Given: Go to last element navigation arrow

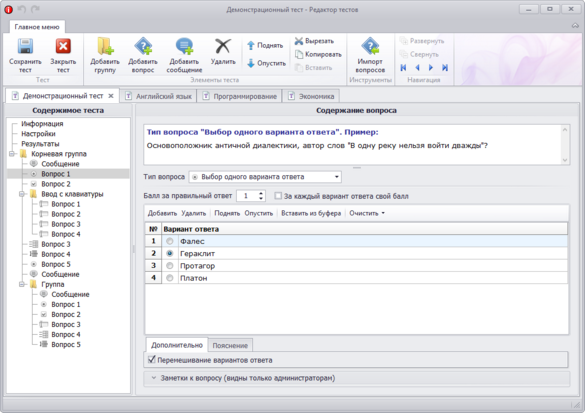Looking at the screenshot, I should pyautogui.click(x=445, y=68).
